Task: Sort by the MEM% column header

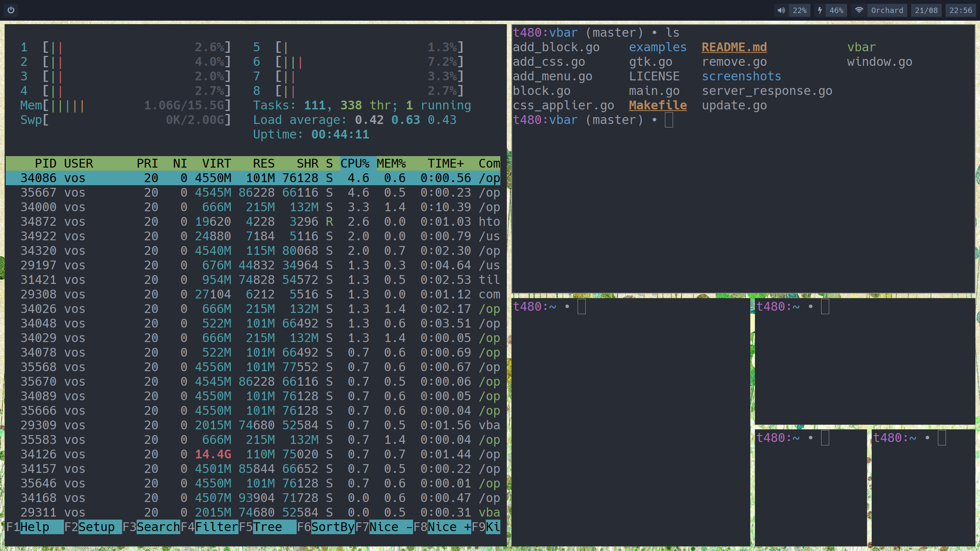Action: click(391, 163)
